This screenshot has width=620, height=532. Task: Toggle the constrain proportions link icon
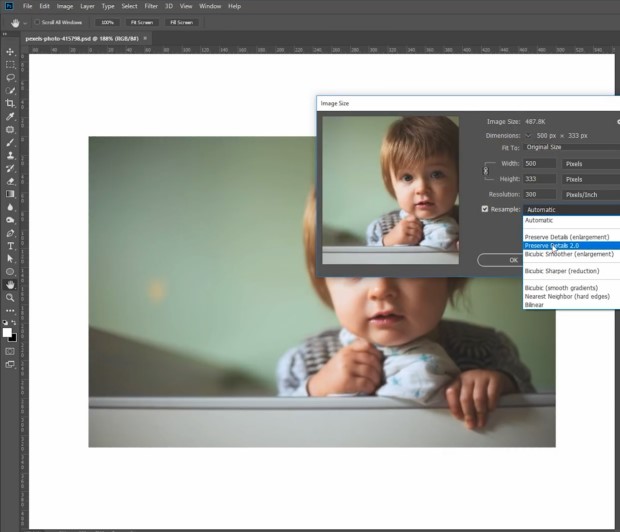pyautogui.click(x=486, y=171)
